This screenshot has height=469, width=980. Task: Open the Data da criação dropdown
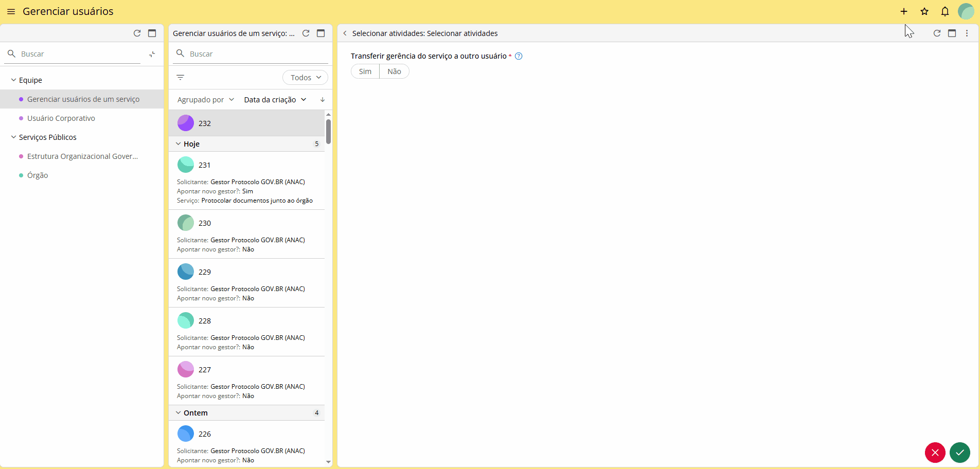(x=275, y=100)
